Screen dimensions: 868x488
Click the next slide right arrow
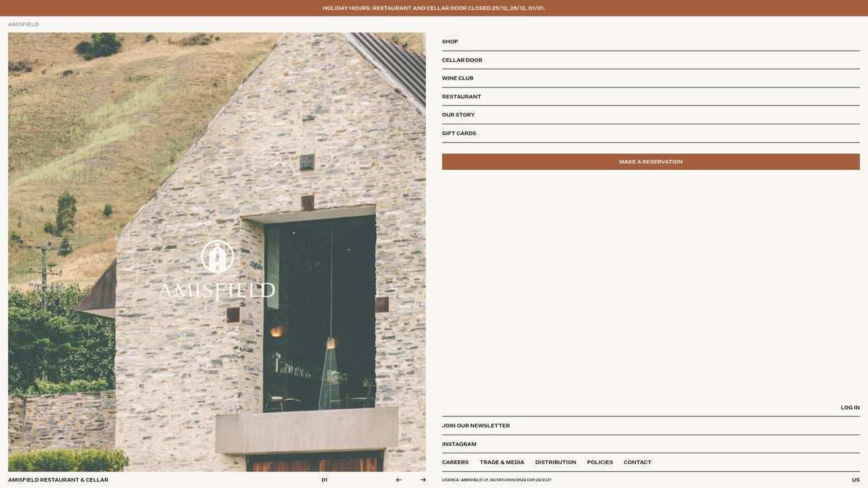pyautogui.click(x=423, y=480)
